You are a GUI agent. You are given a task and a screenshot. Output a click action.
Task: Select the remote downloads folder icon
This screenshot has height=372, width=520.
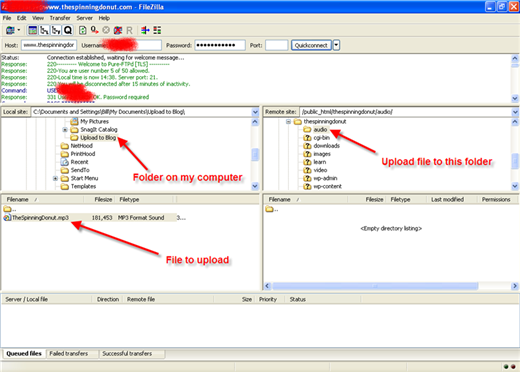[x=307, y=146]
